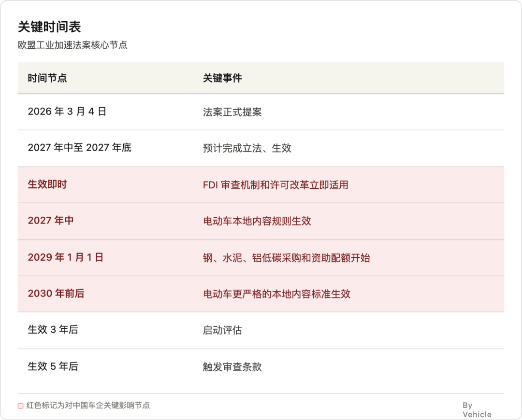Viewport: 522px width, 420px height.
Task: Click the 时间节点 column header
Action: (47, 78)
